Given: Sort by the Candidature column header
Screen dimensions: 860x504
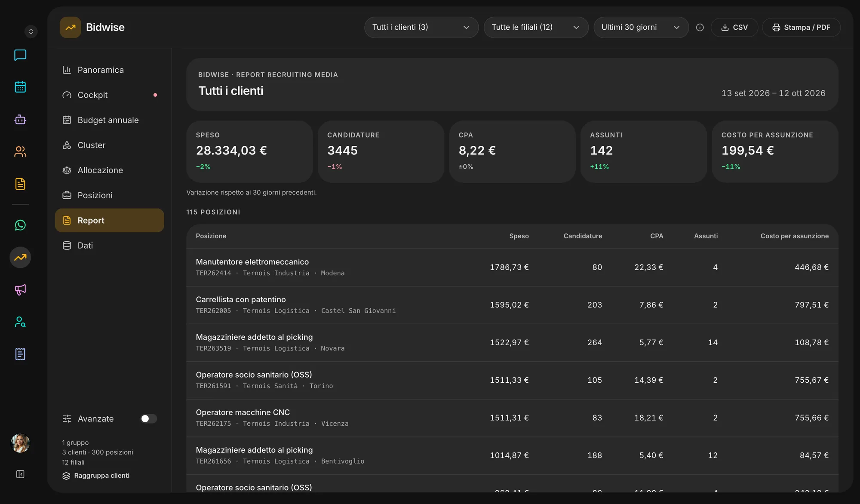Looking at the screenshot, I should point(583,236).
